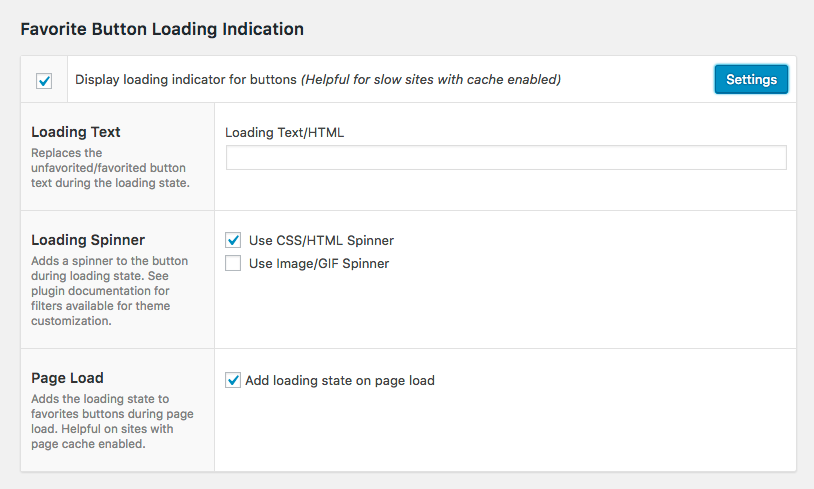Select the 'Loading Text' section heading

coord(76,132)
